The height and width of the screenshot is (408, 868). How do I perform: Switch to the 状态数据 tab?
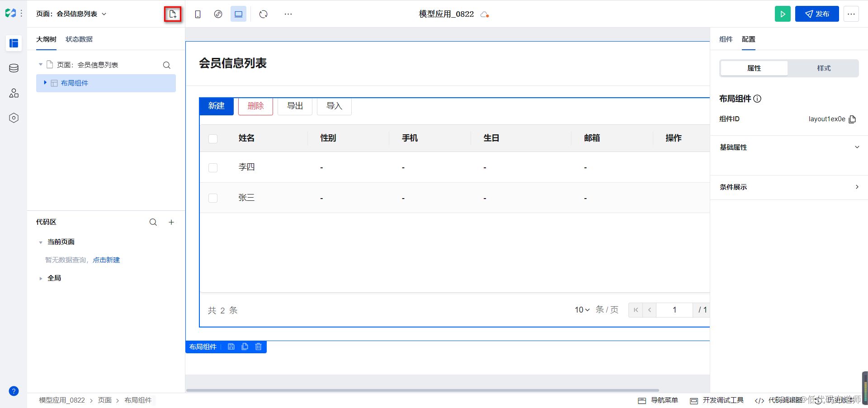[79, 39]
